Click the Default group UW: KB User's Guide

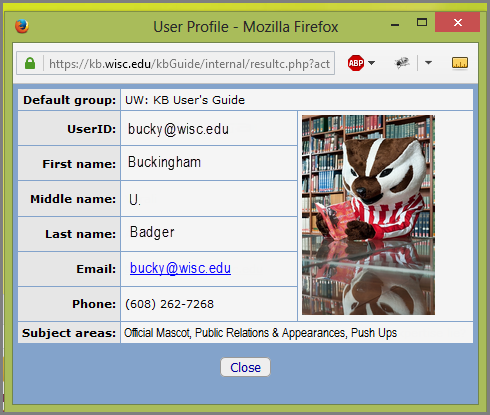185,100
